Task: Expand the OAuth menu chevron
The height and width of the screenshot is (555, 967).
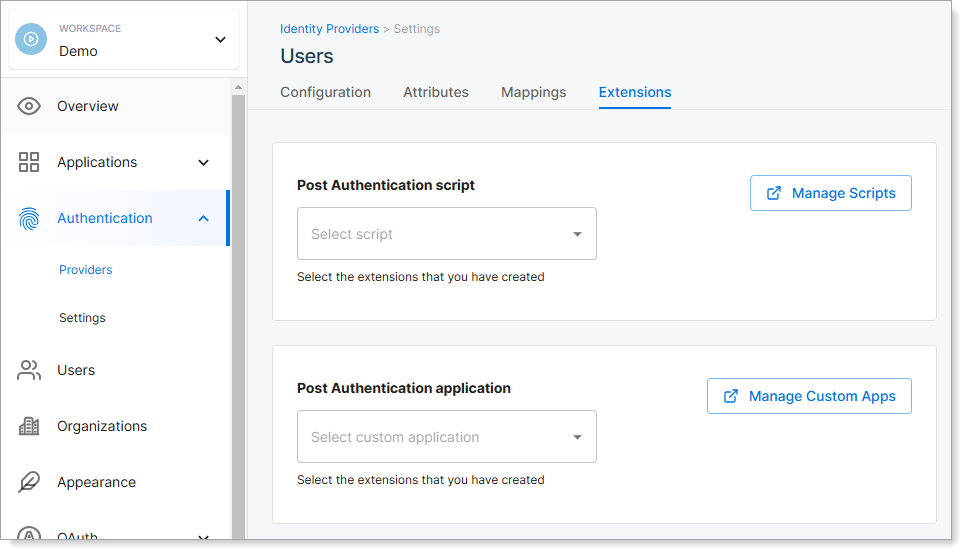Action: [204, 537]
